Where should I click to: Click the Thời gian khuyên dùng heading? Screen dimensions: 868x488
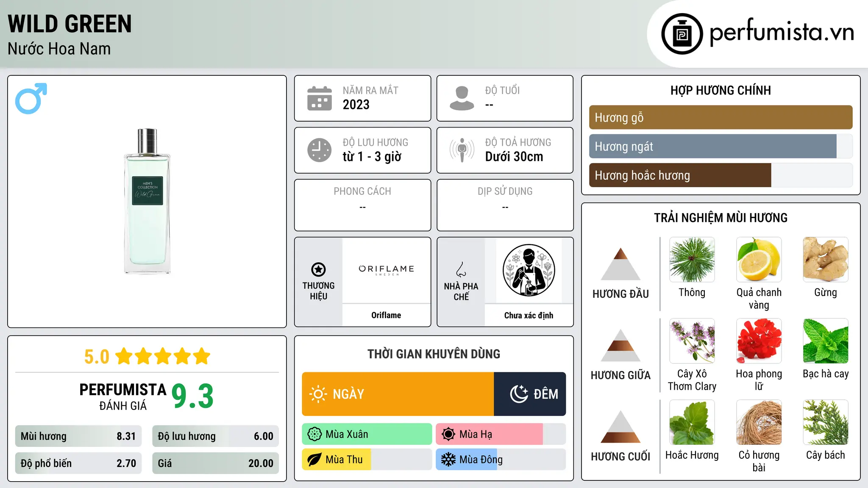[x=434, y=354]
